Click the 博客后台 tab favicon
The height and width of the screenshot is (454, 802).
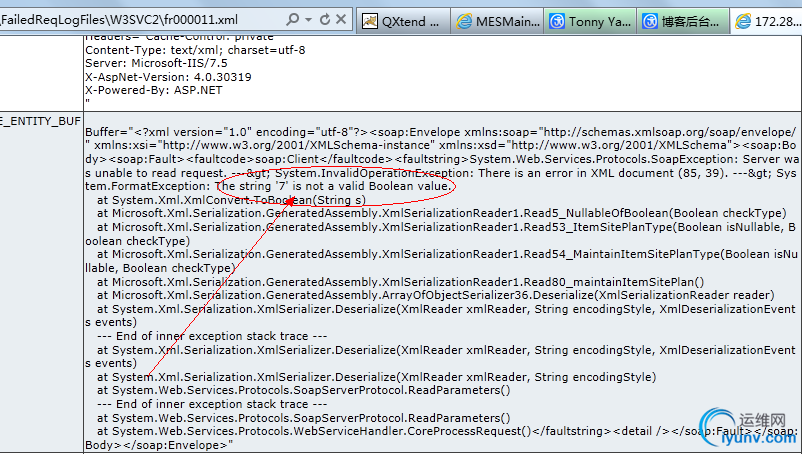[650, 21]
